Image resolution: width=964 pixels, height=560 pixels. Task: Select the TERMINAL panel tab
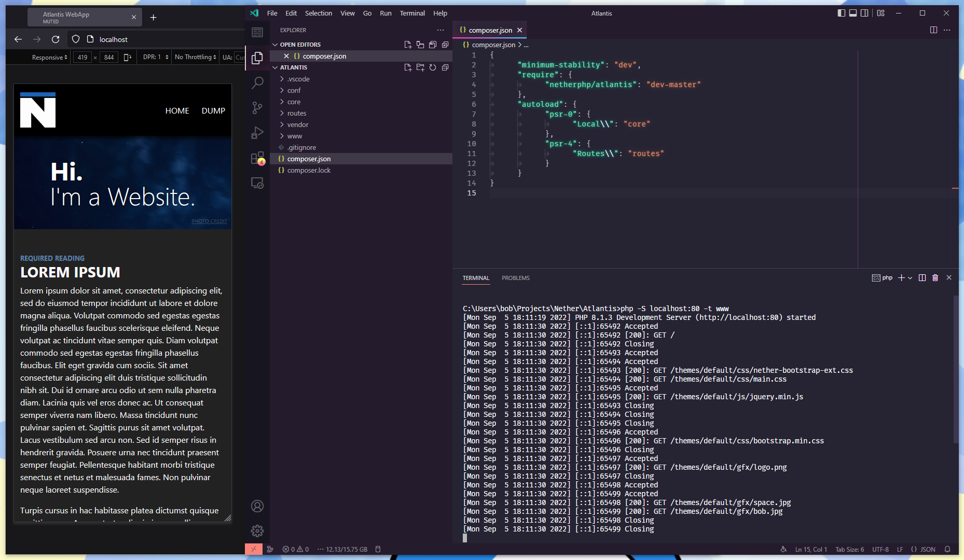pos(476,278)
